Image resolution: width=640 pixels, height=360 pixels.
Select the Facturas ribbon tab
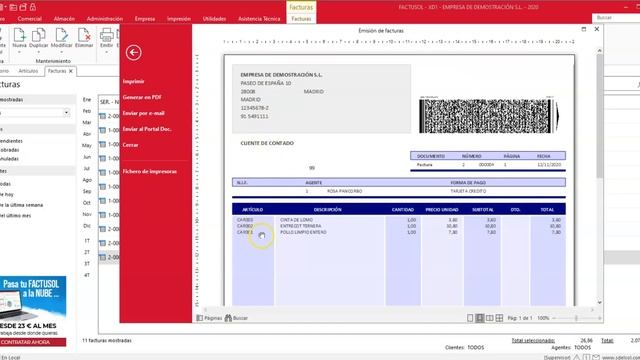(x=301, y=19)
